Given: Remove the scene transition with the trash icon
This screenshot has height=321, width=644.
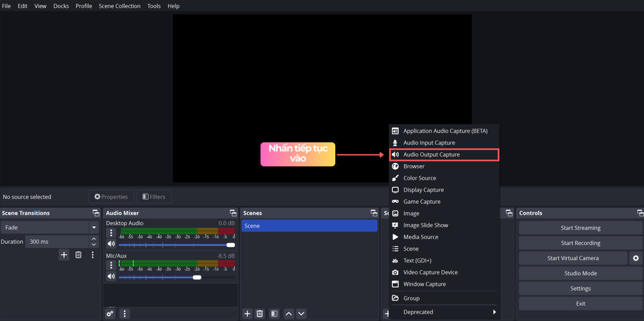Looking at the screenshot, I should click(78, 255).
